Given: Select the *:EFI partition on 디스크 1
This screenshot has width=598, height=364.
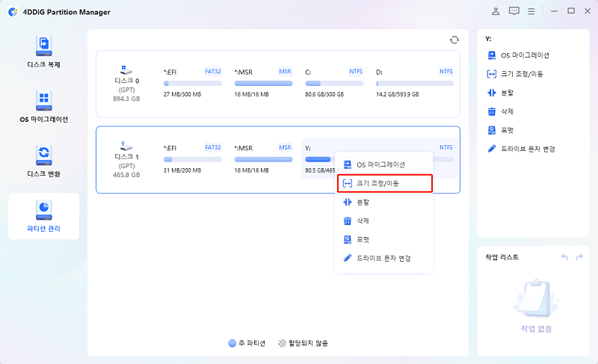Looking at the screenshot, I should [193, 159].
